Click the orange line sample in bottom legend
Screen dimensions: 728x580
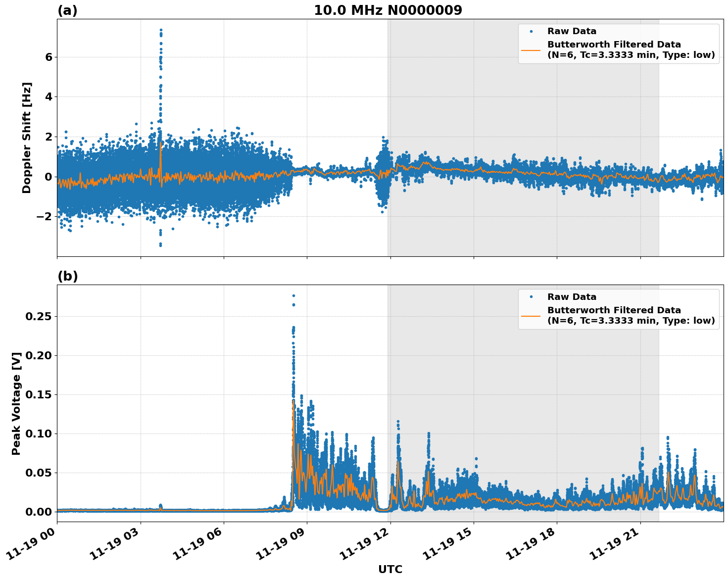[531, 316]
